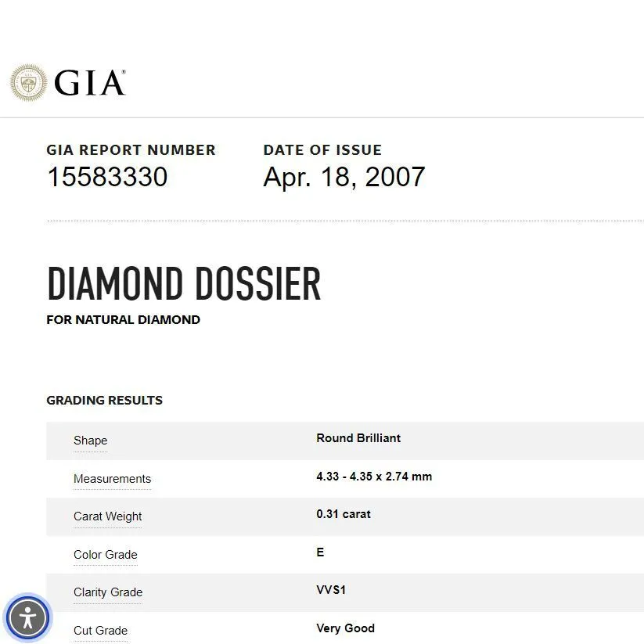The height and width of the screenshot is (644, 644).
Task: Click the GIA seal emblem
Action: click(x=28, y=82)
